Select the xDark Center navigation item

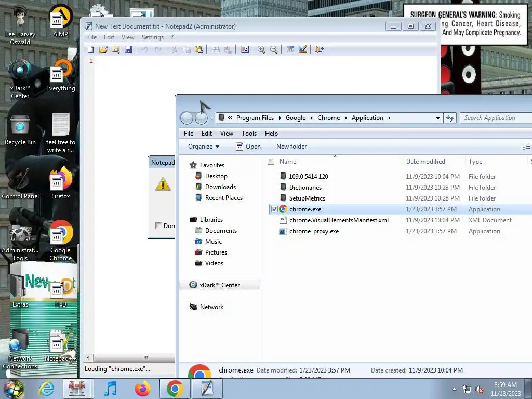pos(220,285)
